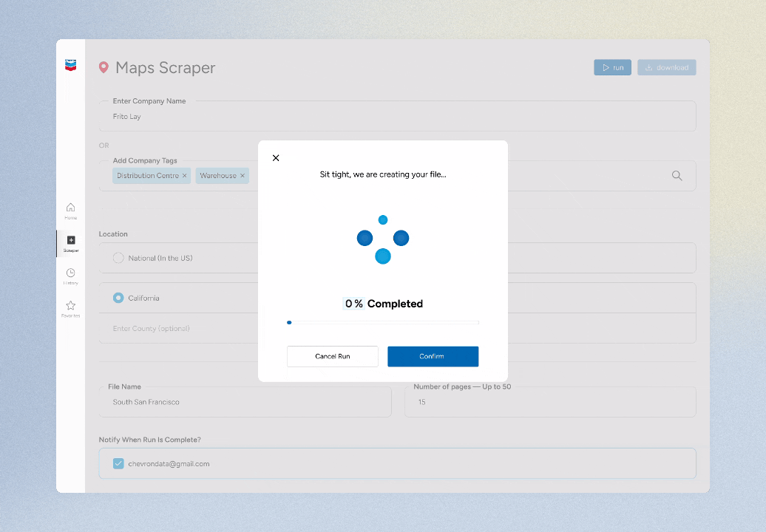
Task: Click the run button
Action: click(x=613, y=67)
